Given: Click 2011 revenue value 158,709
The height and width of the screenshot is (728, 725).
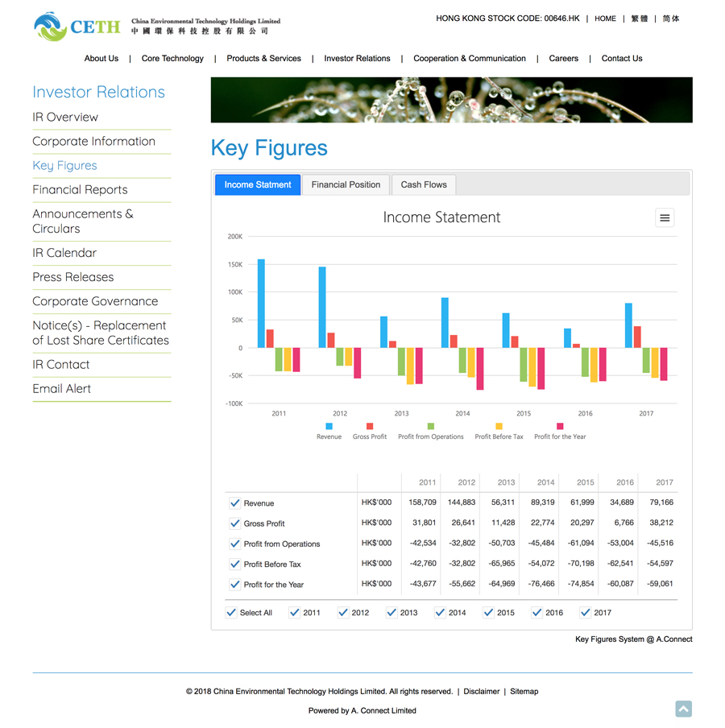Looking at the screenshot, I should pyautogui.click(x=422, y=503).
